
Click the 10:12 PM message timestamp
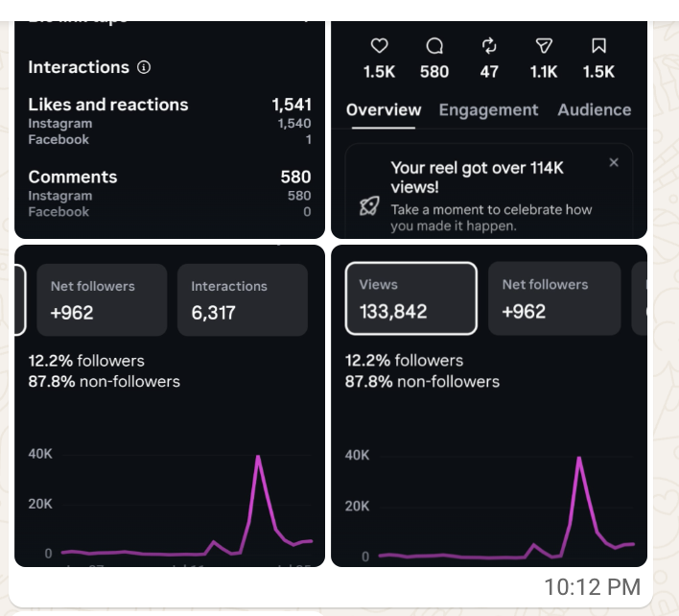coord(592,587)
